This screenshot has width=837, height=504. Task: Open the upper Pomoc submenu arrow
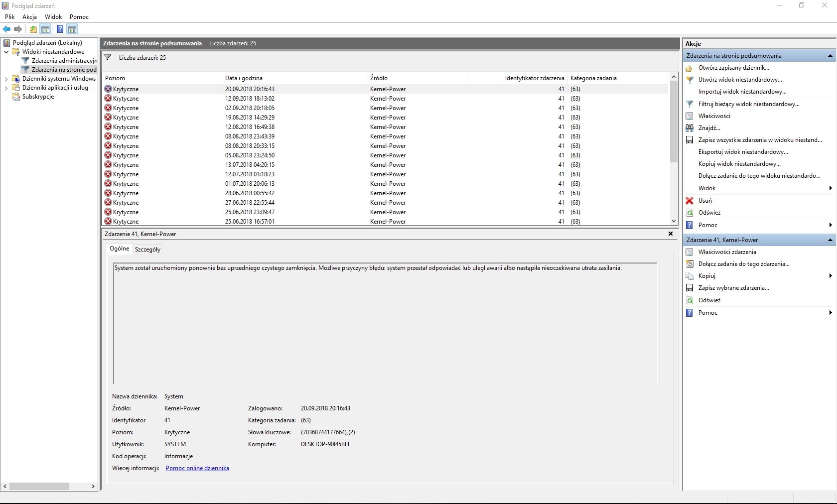tap(831, 225)
